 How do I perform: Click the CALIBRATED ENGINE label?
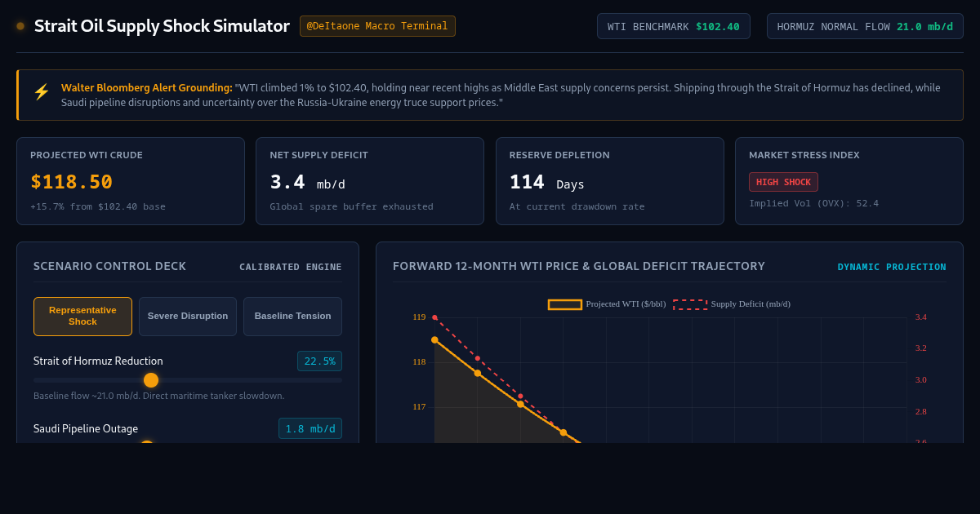click(291, 267)
